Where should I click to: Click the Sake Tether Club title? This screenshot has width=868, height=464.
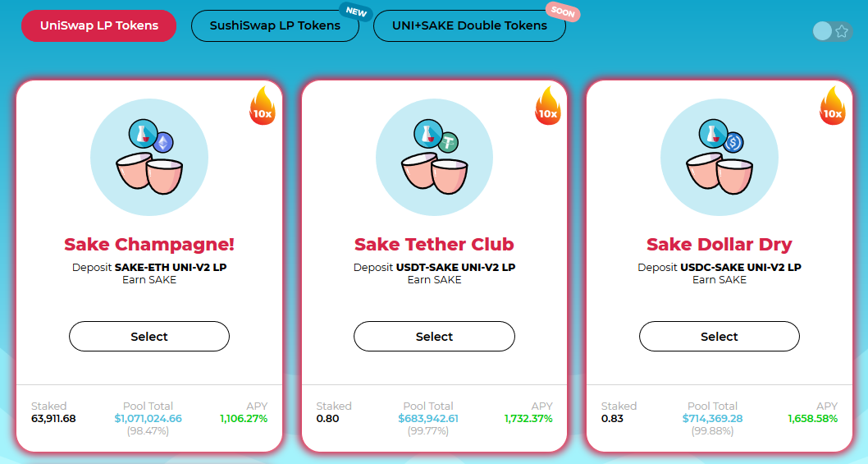(434, 245)
